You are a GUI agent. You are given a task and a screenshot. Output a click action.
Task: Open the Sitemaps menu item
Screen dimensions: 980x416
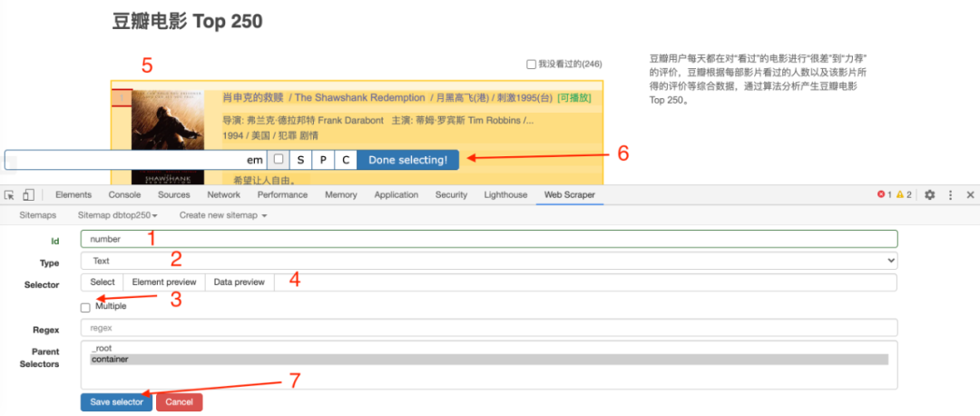(37, 214)
